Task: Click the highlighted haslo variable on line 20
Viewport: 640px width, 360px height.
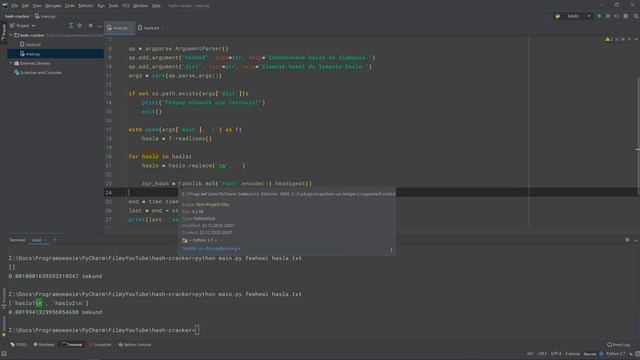Action: tap(150, 156)
